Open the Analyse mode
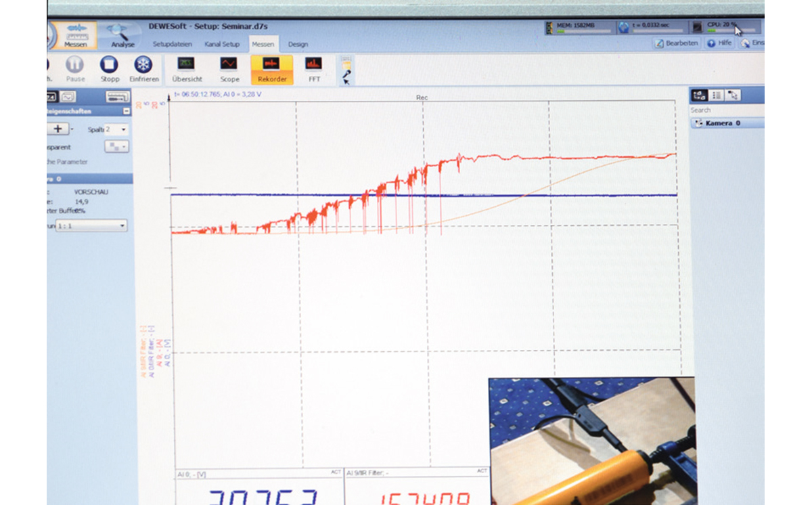812x505 pixels. coord(122,35)
